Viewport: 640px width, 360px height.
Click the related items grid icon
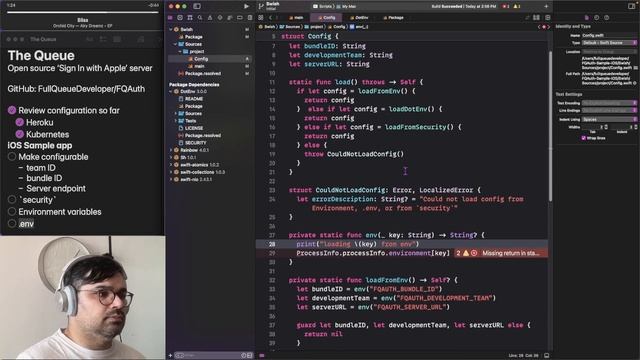[261, 18]
